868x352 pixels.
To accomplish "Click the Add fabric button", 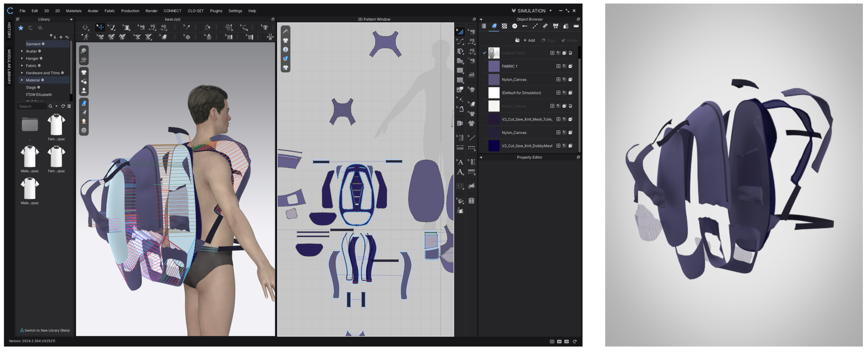I will 529,40.
